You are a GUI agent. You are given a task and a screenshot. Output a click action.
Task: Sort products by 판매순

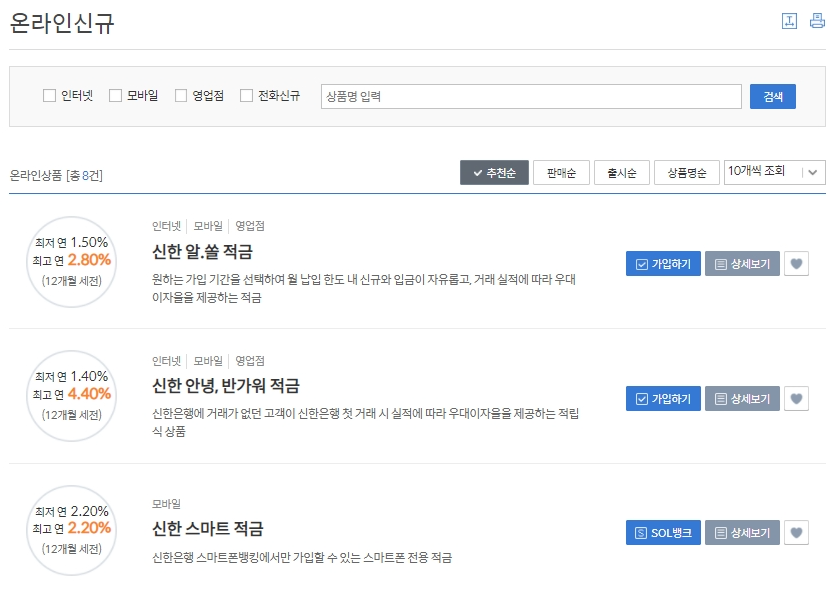[x=561, y=172]
